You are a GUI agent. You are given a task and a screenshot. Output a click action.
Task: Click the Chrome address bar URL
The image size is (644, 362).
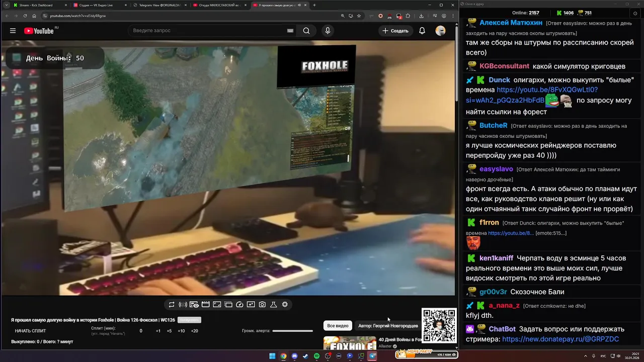pyautogui.click(x=78, y=16)
